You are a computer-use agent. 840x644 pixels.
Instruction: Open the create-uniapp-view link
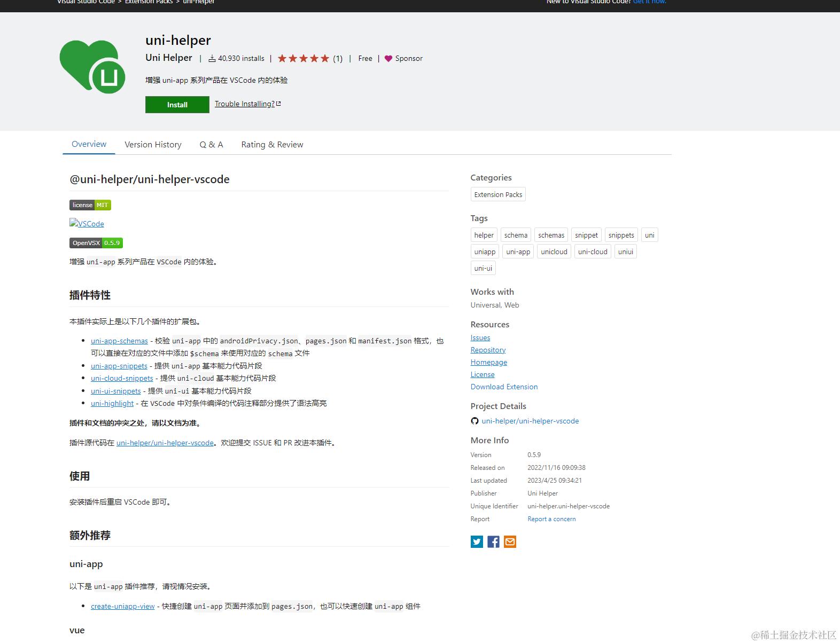(x=123, y=606)
